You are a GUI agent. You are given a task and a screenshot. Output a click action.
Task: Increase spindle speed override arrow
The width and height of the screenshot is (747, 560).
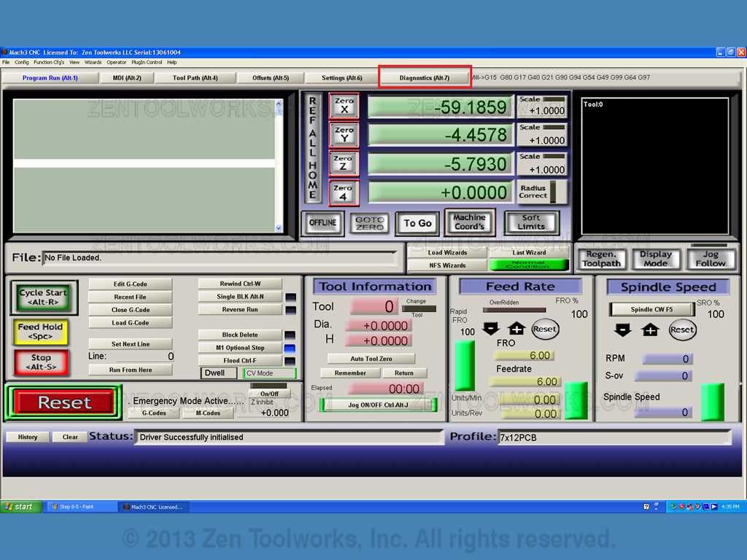[650, 330]
